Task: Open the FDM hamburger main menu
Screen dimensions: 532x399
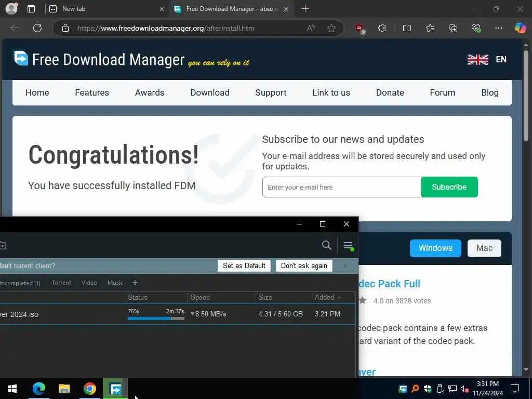Action: (349, 246)
